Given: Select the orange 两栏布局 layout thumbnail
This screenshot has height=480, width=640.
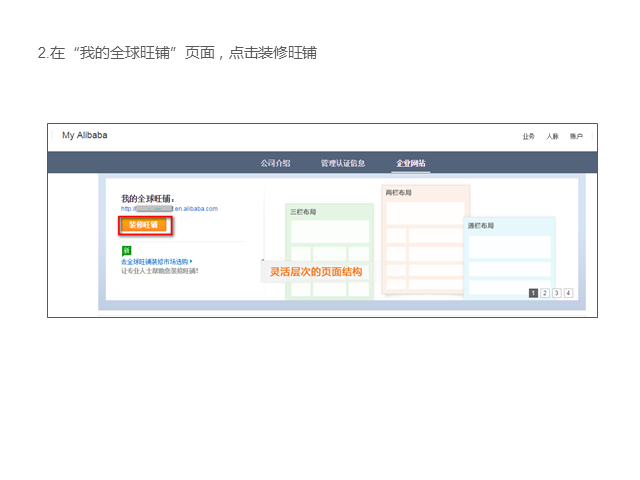Looking at the screenshot, I should (425, 239).
